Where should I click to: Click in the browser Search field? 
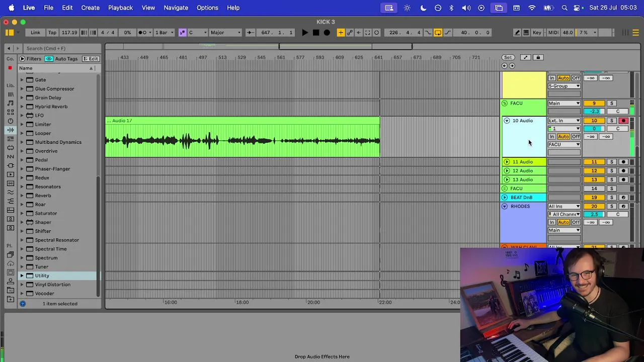(x=63, y=48)
